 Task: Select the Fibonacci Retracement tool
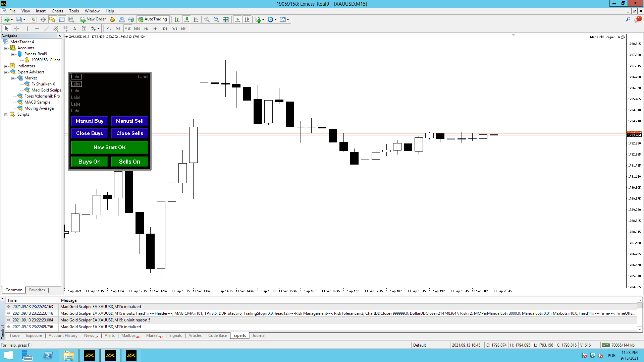click(x=65, y=29)
